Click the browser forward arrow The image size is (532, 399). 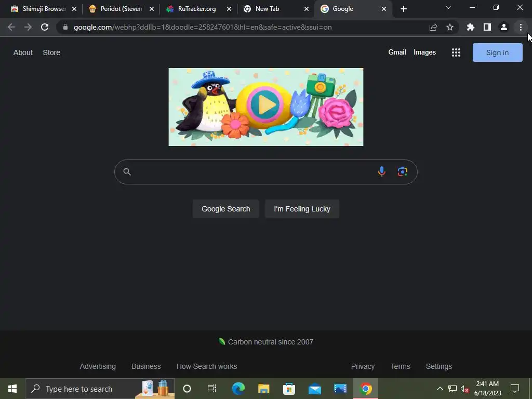28,27
